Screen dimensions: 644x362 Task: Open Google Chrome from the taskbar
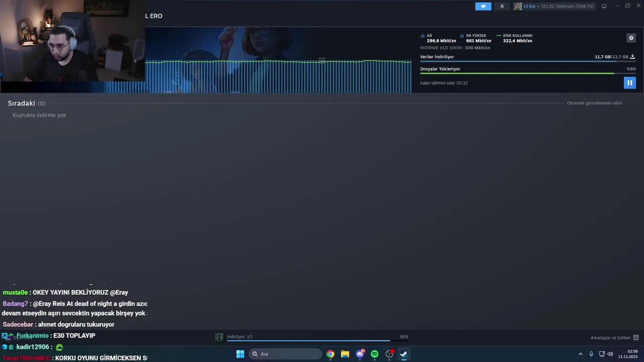330,354
